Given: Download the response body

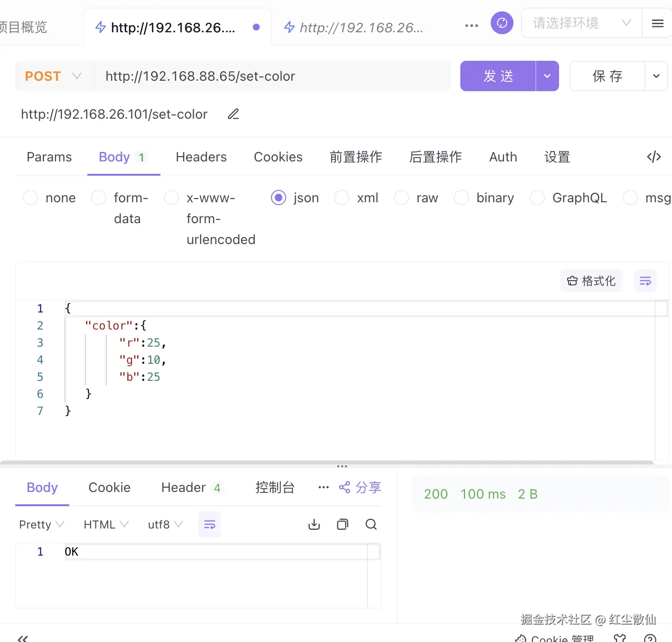Looking at the screenshot, I should pos(314,524).
